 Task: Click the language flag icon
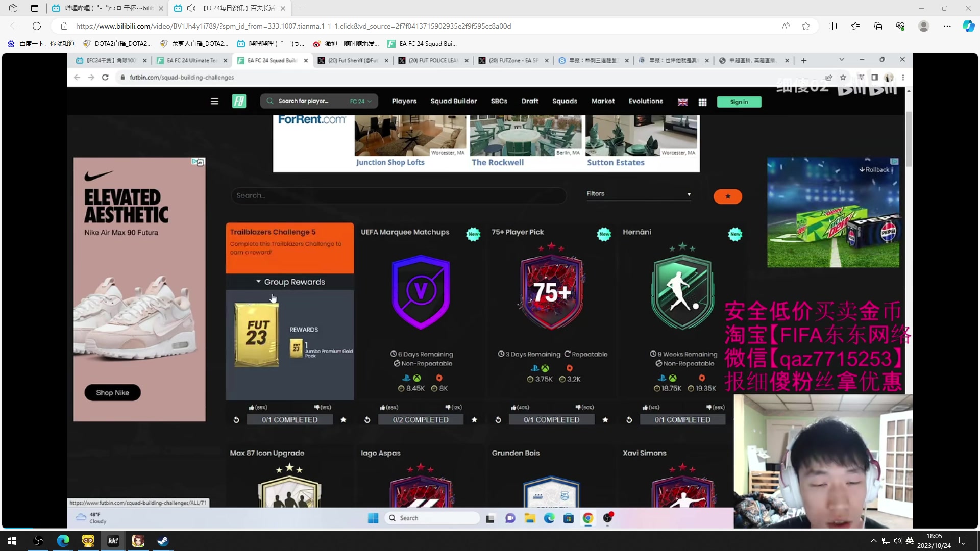682,102
